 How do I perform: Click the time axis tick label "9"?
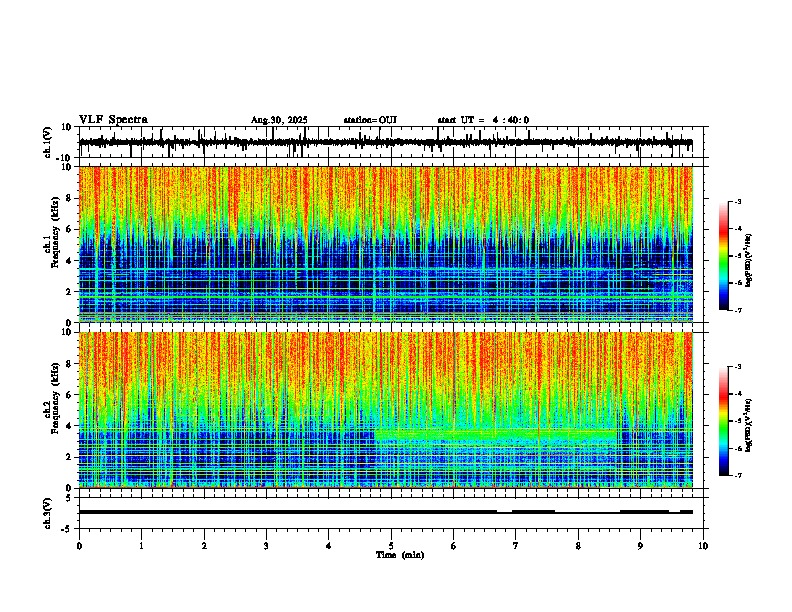(640, 546)
